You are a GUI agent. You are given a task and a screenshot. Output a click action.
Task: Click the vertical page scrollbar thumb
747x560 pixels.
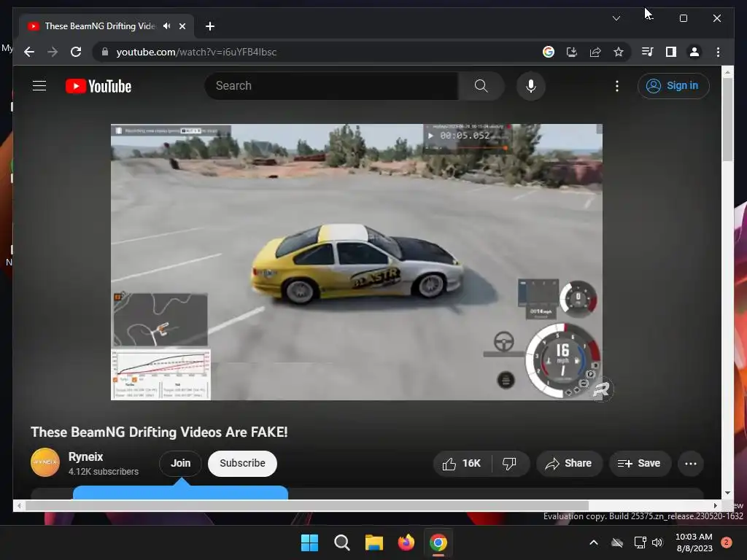point(727,119)
